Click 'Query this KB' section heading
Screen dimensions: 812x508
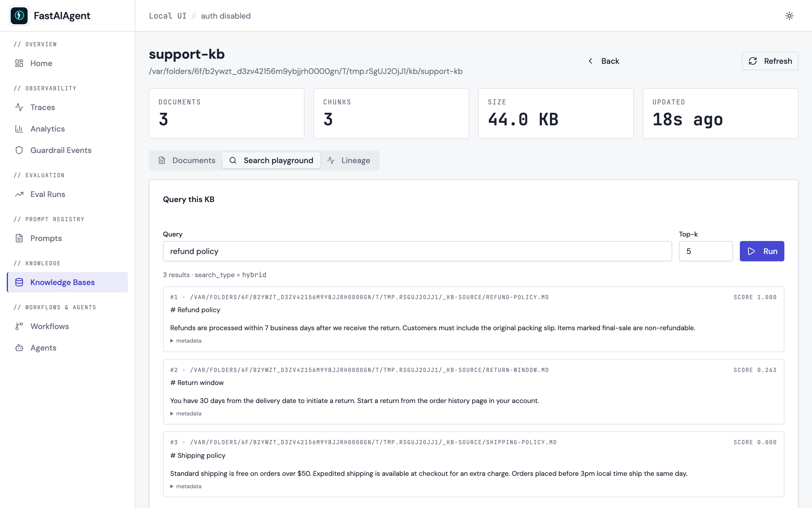tap(189, 199)
